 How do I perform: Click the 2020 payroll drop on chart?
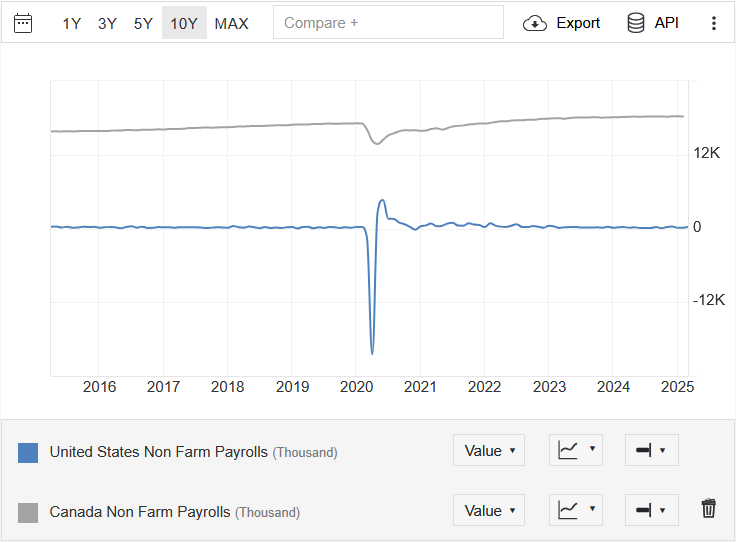[x=372, y=350]
